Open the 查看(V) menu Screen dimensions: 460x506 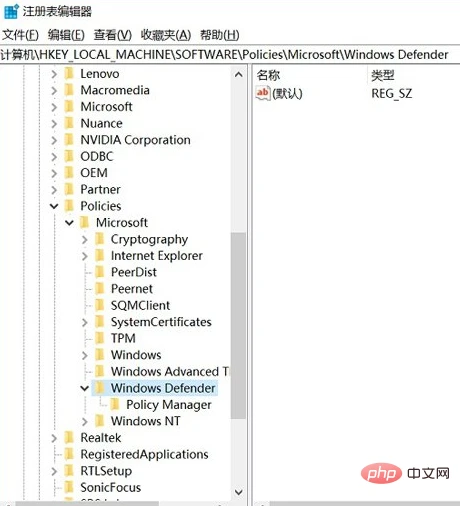pos(113,35)
